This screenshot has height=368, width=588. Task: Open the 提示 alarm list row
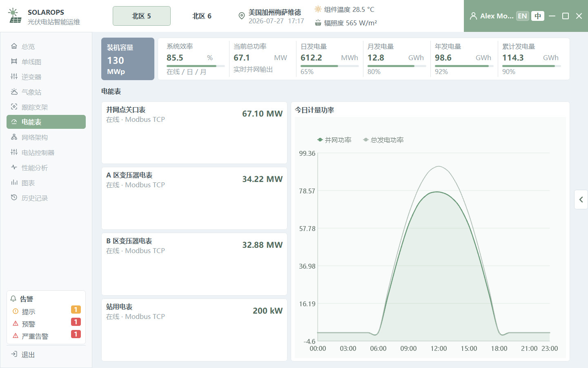pyautogui.click(x=46, y=311)
